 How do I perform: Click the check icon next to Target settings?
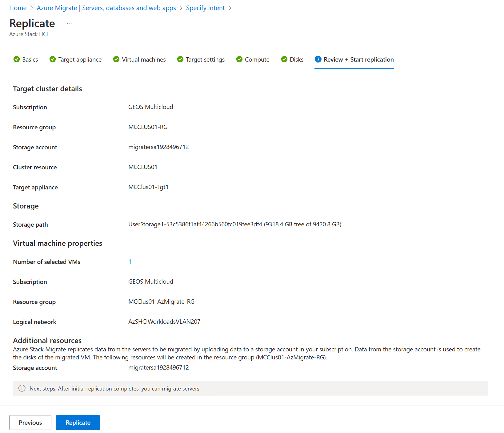tap(180, 59)
